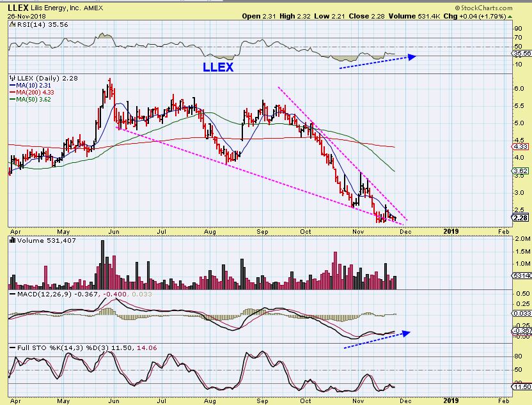Screen dimensions: 532x405
Task: Click the Jun label on price chart axis
Action: (113, 231)
